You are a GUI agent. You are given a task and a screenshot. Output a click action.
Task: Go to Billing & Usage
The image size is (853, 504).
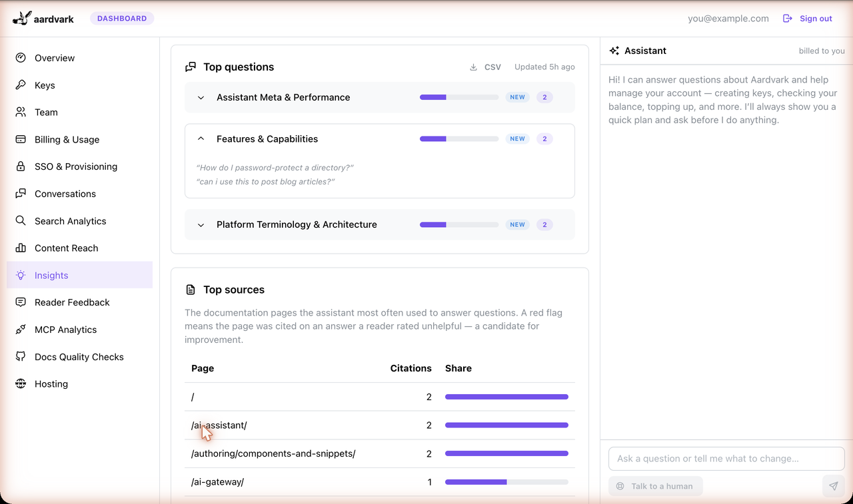[80, 140]
